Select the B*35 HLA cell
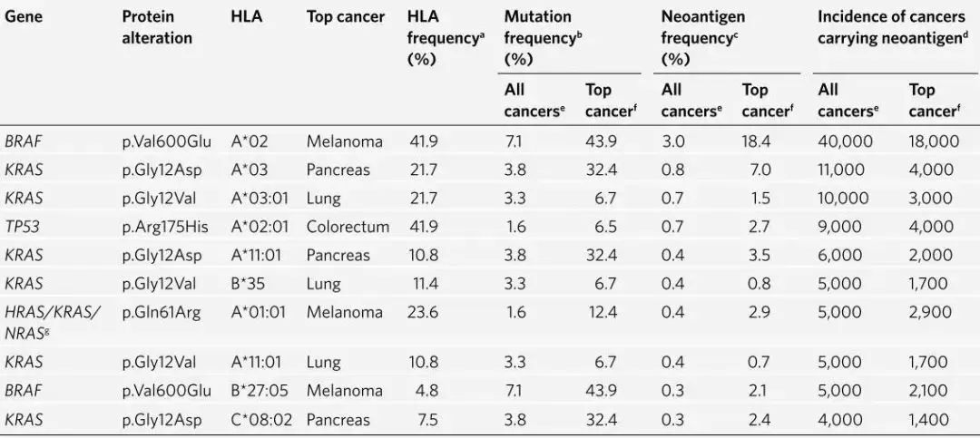Screen dimensions: 980x438 tap(249, 284)
